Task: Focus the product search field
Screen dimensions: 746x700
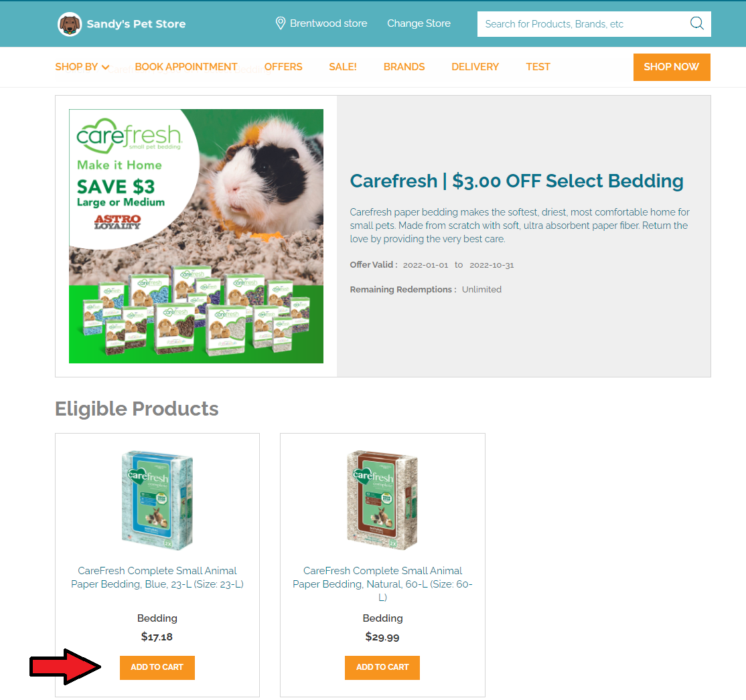Action: click(583, 24)
